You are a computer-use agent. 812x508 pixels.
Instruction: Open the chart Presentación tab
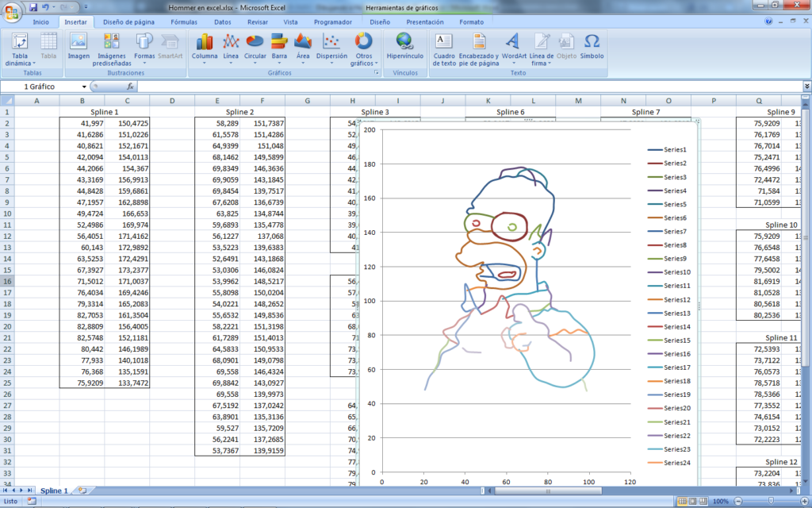coord(425,22)
